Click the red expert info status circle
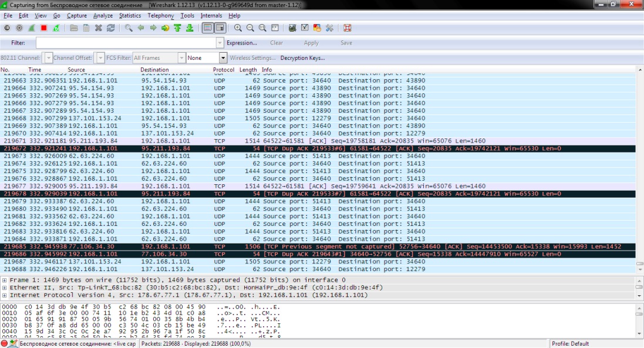Image resolution: width=644 pixels, height=348 pixels. click(x=4, y=343)
